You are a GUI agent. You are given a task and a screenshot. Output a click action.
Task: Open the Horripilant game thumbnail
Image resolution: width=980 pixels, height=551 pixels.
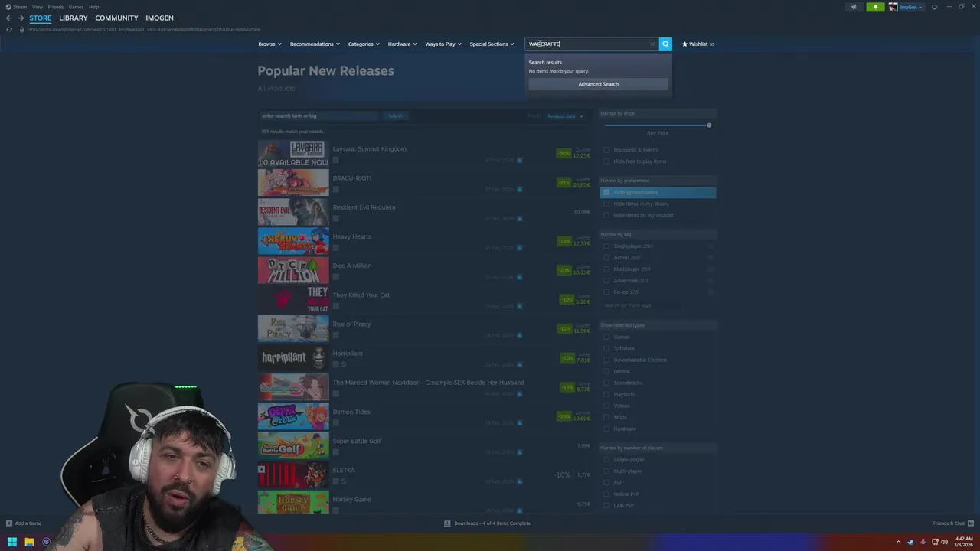click(x=293, y=357)
